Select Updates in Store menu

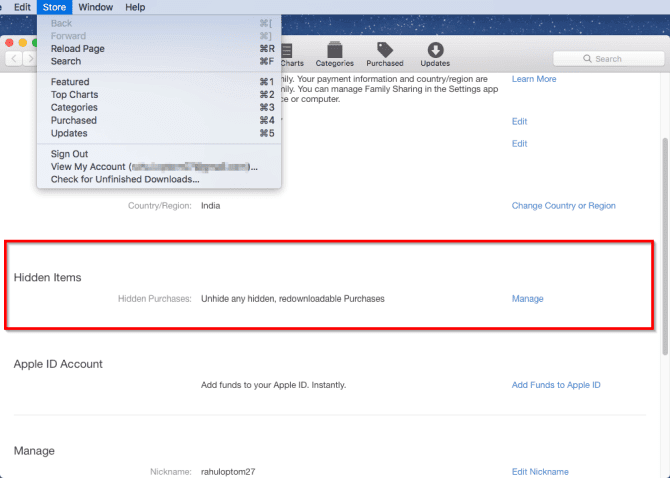tap(159, 133)
